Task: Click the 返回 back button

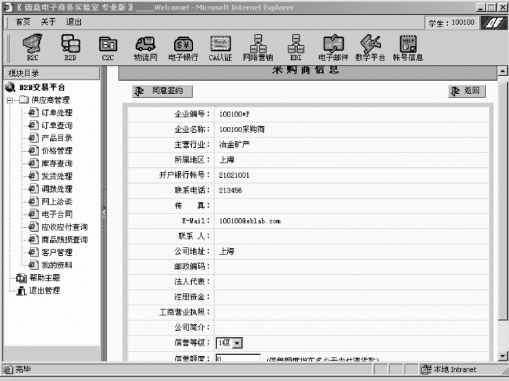Action: (467, 91)
